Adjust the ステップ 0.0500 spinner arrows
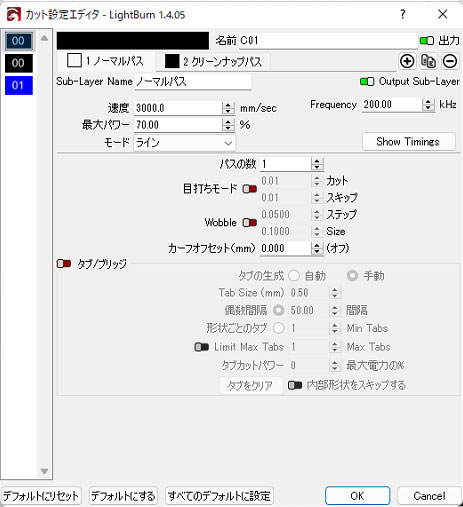 [317, 215]
